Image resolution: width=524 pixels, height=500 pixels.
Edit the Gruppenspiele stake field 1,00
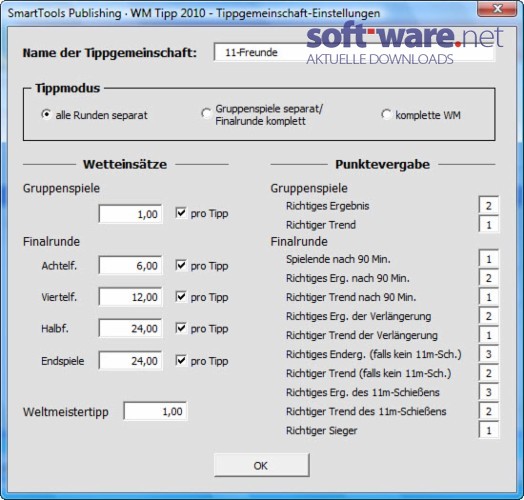[x=130, y=214]
